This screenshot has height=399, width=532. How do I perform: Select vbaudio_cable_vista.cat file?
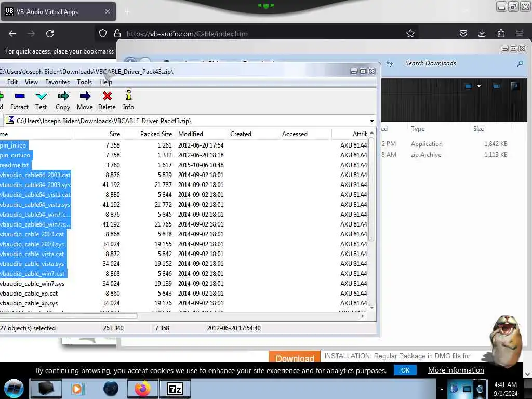[32, 254]
